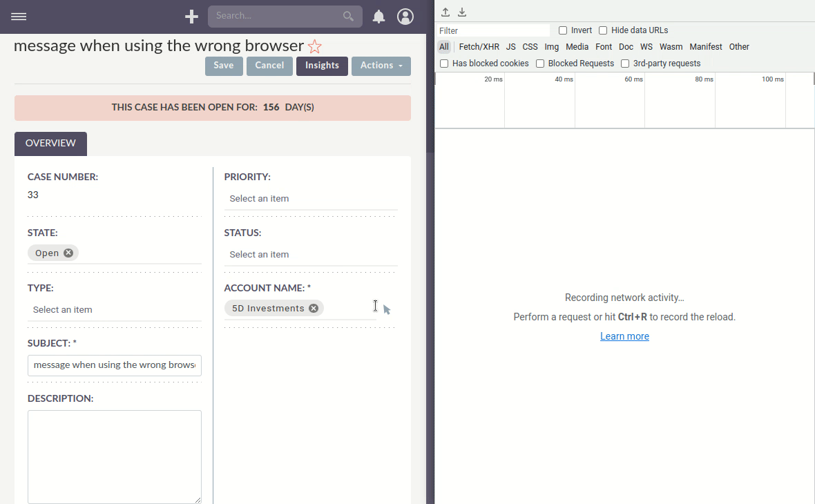Image resolution: width=815 pixels, height=504 pixels.
Task: Favorite the case using the star icon
Action: (314, 46)
